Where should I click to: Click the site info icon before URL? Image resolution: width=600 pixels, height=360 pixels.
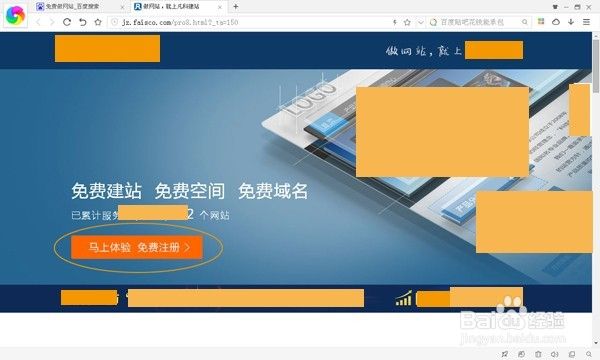(x=114, y=22)
